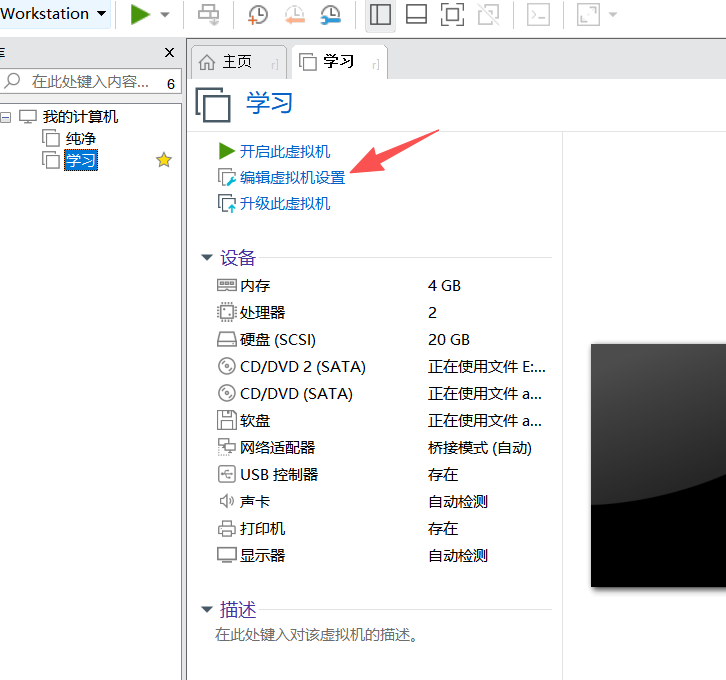
Task: Click the 硬盘 (SCSI) device label
Action: pos(278,340)
